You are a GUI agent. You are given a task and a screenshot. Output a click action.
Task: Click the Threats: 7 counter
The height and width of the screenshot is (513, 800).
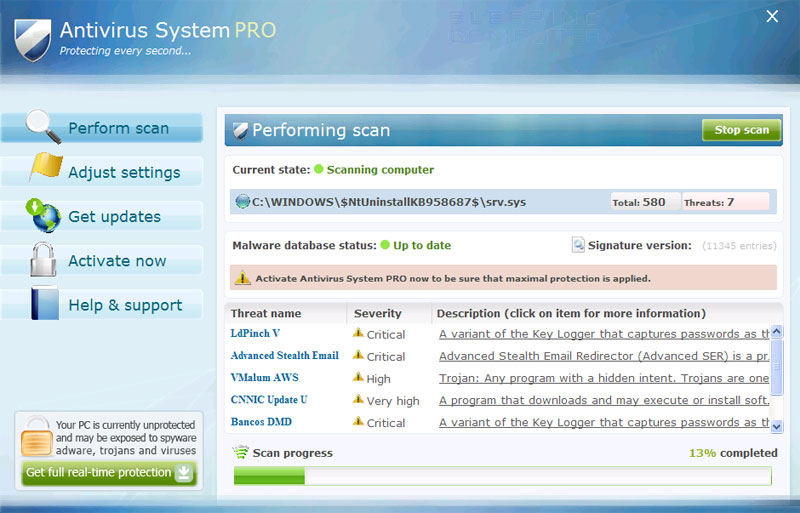(x=726, y=202)
